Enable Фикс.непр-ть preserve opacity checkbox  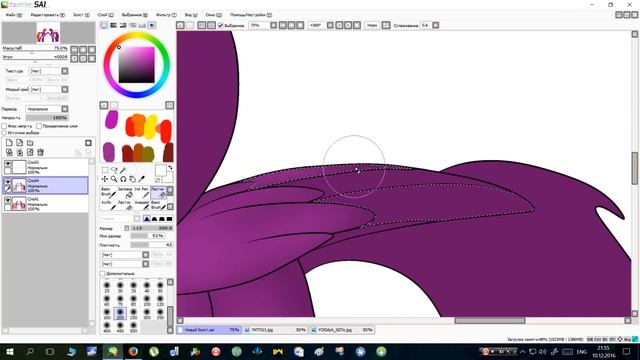point(4,126)
